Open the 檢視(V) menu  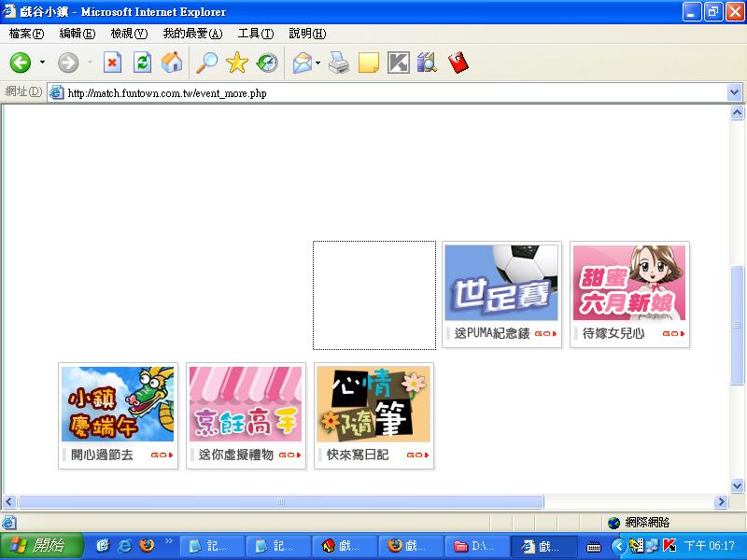pyautogui.click(x=129, y=34)
